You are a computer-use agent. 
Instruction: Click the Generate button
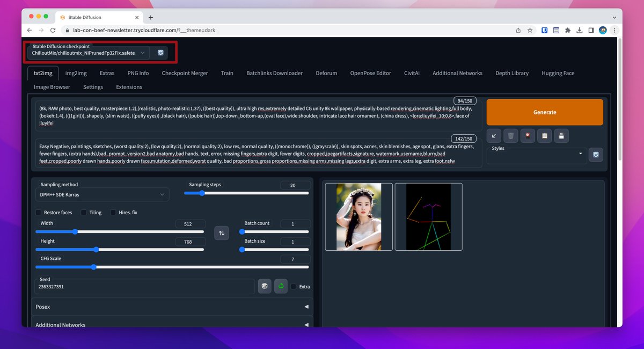tap(544, 112)
